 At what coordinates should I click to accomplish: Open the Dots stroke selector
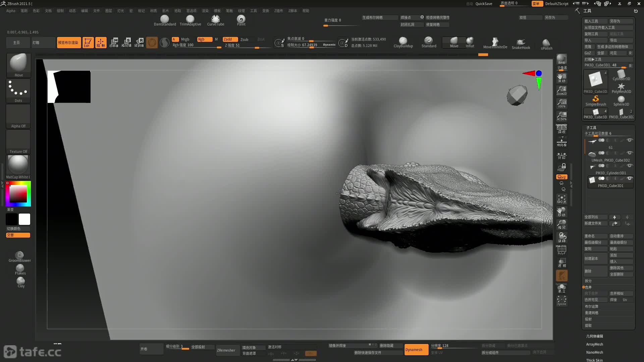pyautogui.click(x=18, y=90)
